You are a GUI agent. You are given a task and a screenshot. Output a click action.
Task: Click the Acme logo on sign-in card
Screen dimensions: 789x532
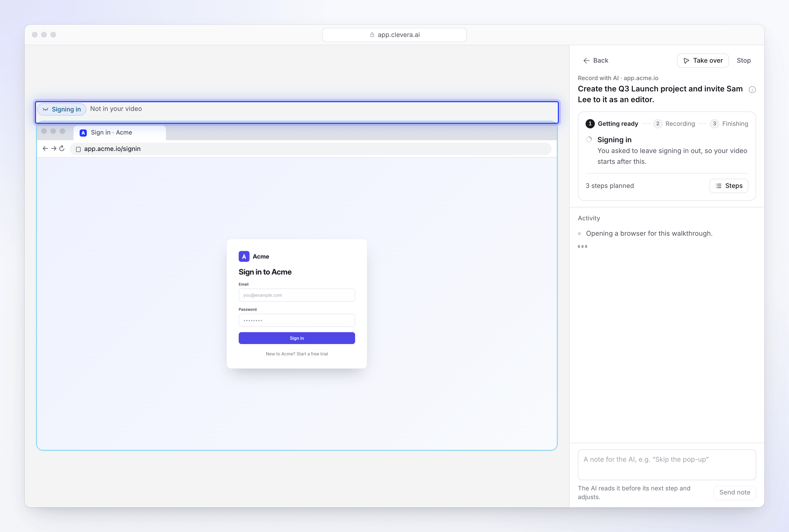pyautogui.click(x=244, y=256)
